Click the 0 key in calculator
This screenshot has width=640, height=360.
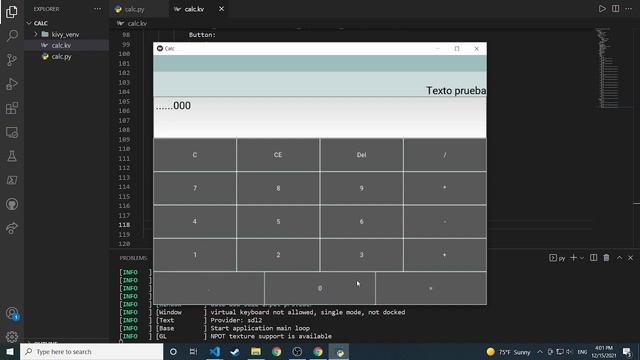pyautogui.click(x=320, y=288)
